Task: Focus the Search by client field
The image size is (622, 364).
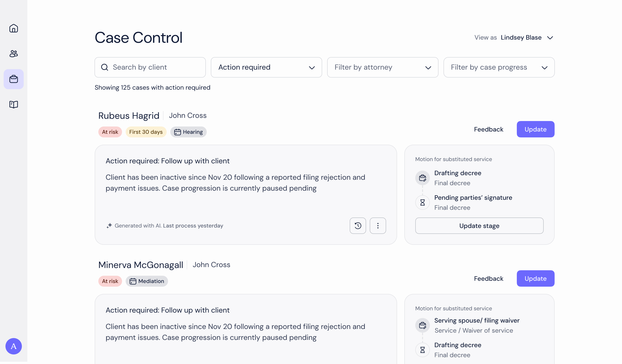Action: pos(150,67)
